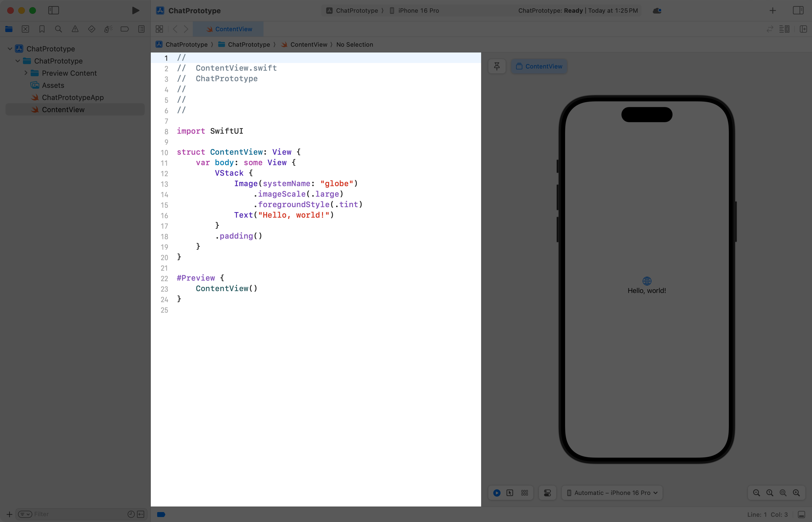This screenshot has height=522, width=812.
Task: Toggle the left navigator sidebar
Action: (54, 10)
